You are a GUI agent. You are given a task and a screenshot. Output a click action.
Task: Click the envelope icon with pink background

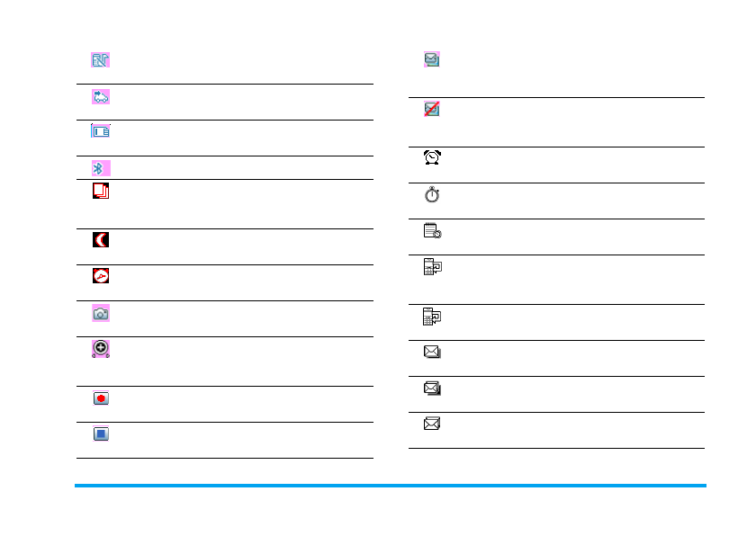pyautogui.click(x=433, y=59)
